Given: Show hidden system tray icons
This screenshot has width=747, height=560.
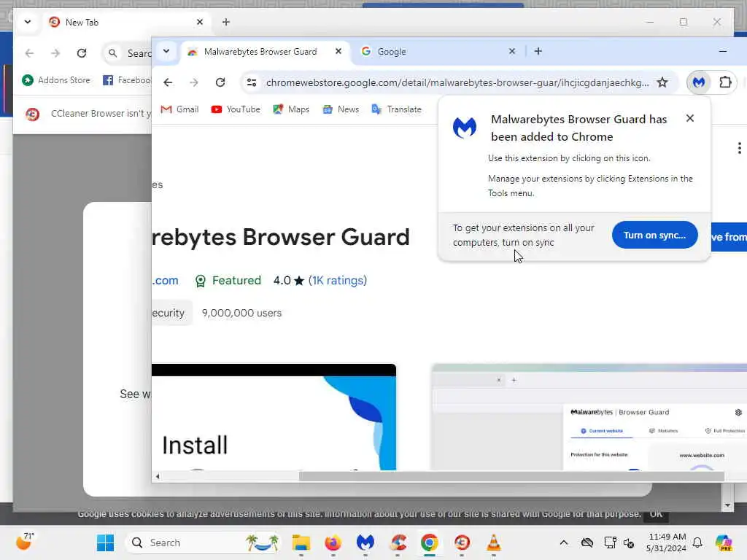Looking at the screenshot, I should pyautogui.click(x=564, y=542).
